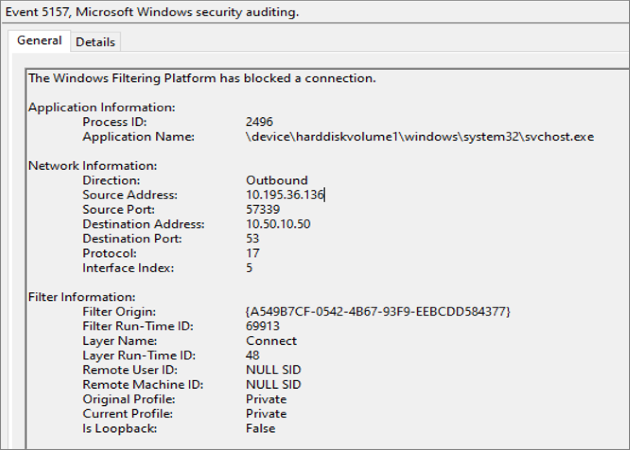Click the Original Profile value Private

tap(266, 399)
